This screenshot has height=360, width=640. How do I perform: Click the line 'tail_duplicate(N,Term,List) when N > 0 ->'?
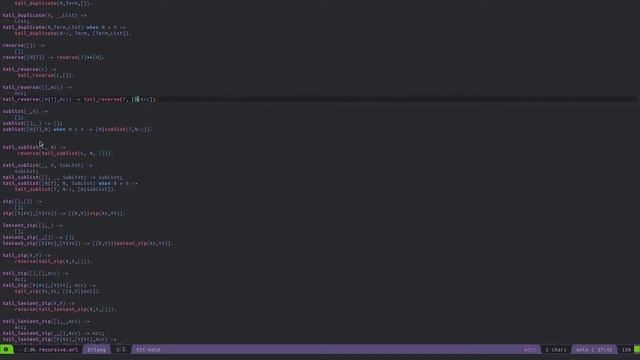coord(64,27)
